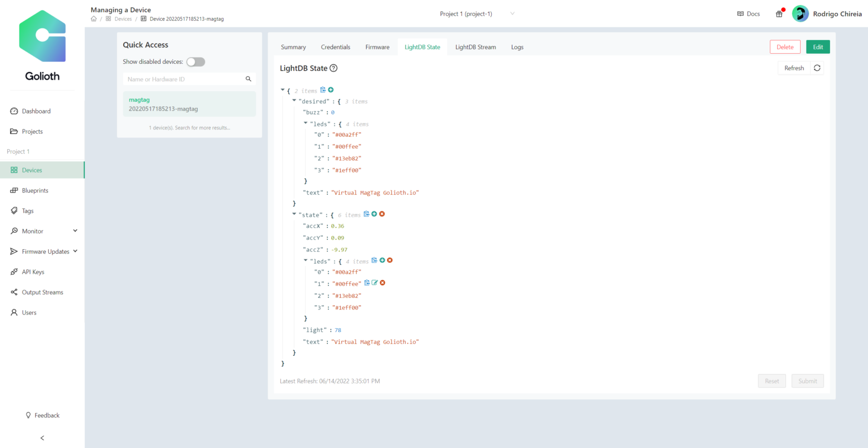The height and width of the screenshot is (448, 868).
Task: Click the green Edit button
Action: coord(818,47)
